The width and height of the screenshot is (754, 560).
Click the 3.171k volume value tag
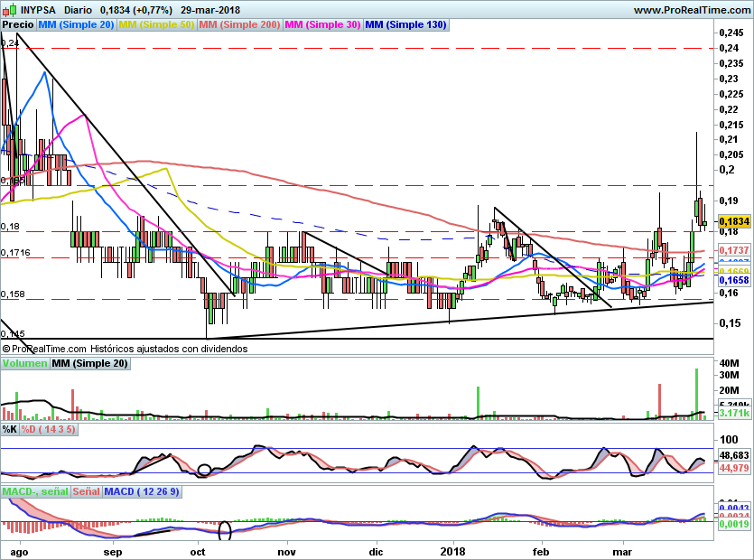pos(734,413)
